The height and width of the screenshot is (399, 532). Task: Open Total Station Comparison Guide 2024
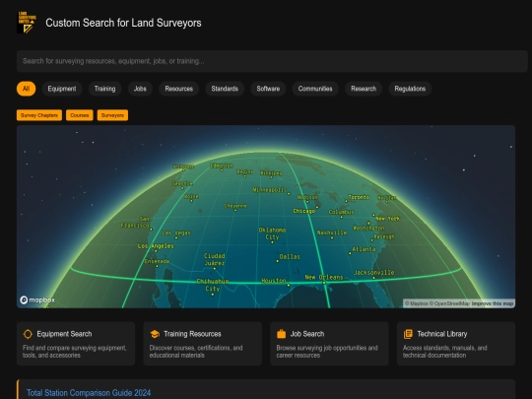pos(89,393)
